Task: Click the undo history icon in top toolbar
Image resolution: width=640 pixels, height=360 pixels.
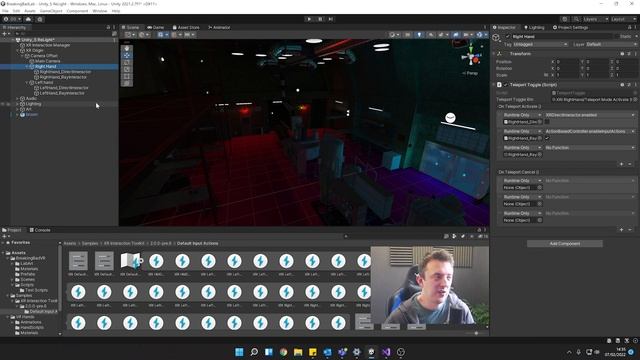Action: 565,19
